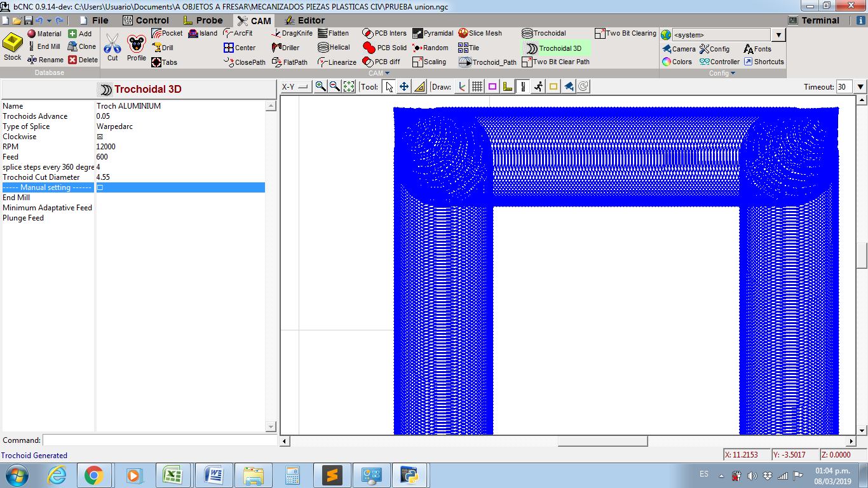Open the undo history dropdown arrow
This screenshot has height=488, width=868.
click(49, 20)
